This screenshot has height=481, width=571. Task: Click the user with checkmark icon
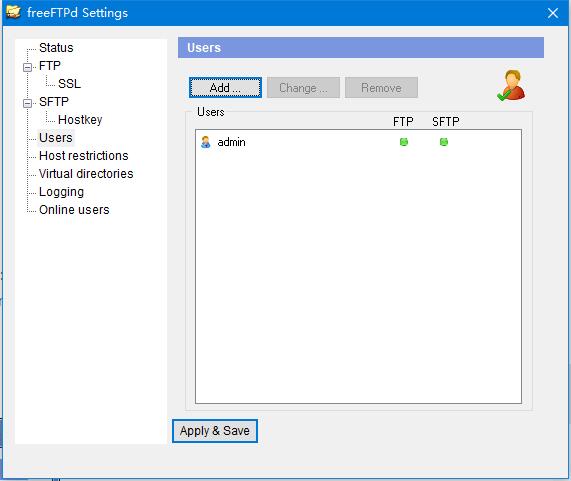pos(511,86)
